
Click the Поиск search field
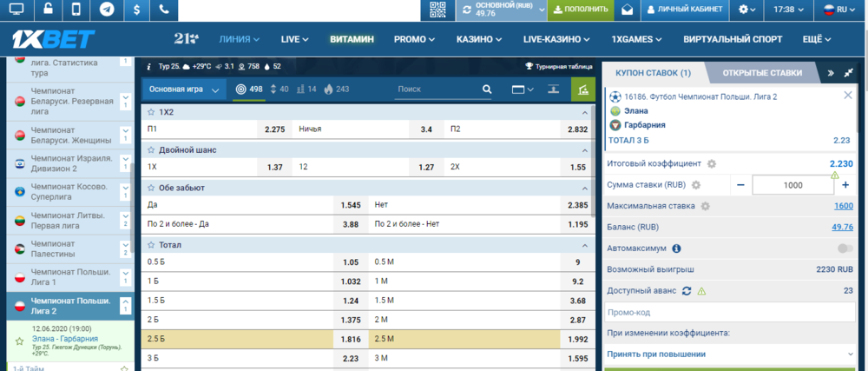pyautogui.click(x=437, y=89)
